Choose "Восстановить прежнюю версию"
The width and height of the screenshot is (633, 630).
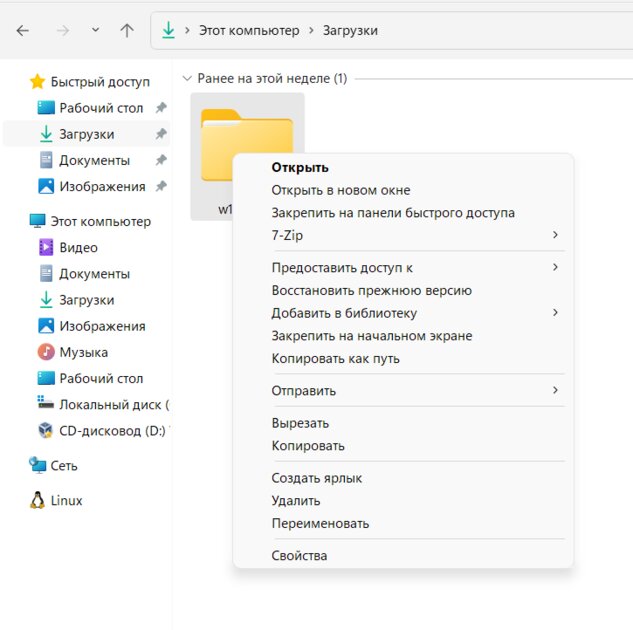pyautogui.click(x=371, y=291)
